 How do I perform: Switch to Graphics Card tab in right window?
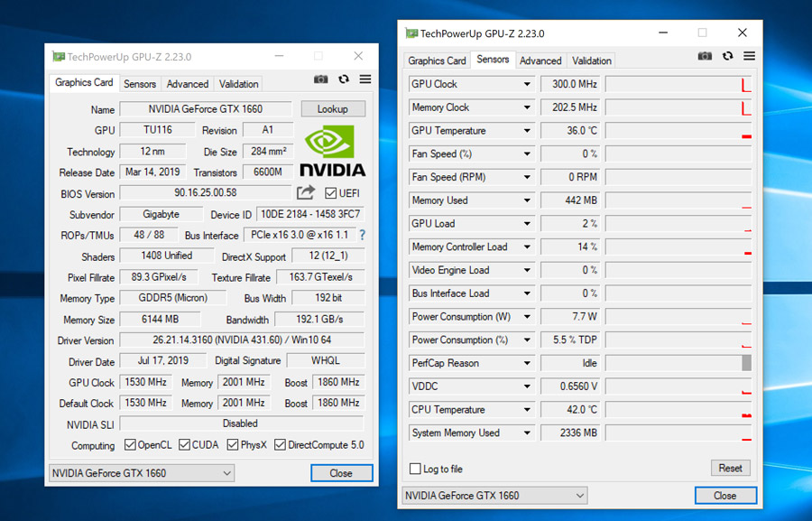pos(437,60)
